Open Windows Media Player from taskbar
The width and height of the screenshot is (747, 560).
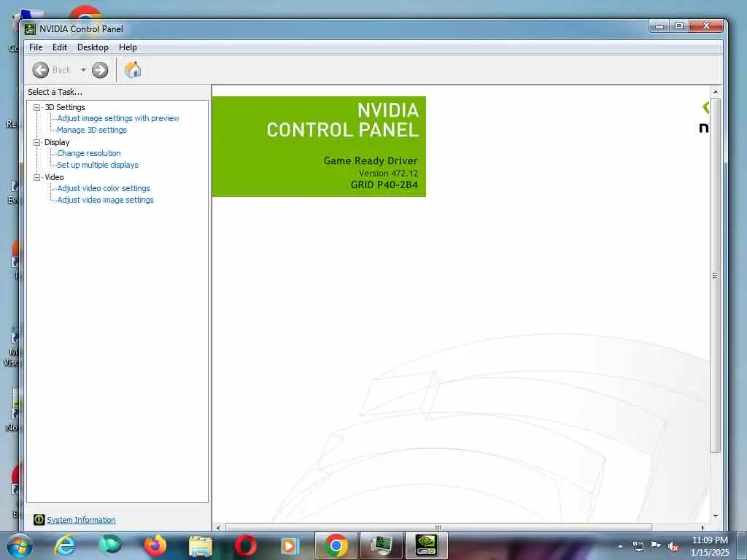290,545
